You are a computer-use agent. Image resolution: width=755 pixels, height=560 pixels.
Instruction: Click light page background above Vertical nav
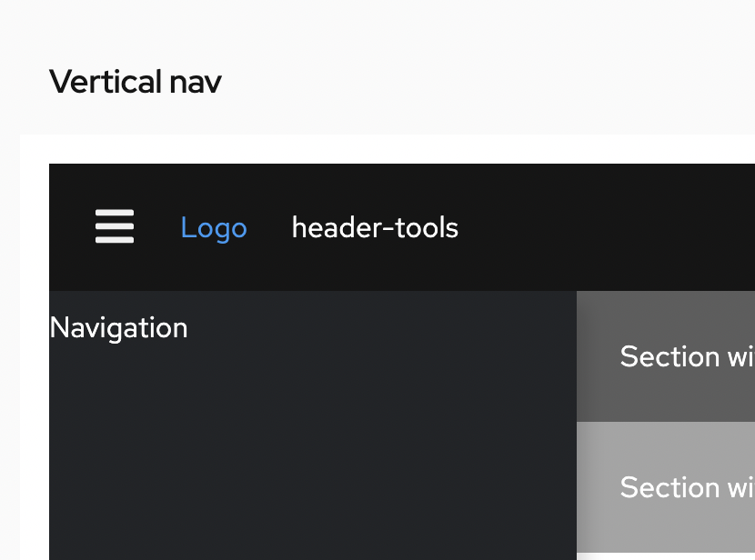pos(364,27)
